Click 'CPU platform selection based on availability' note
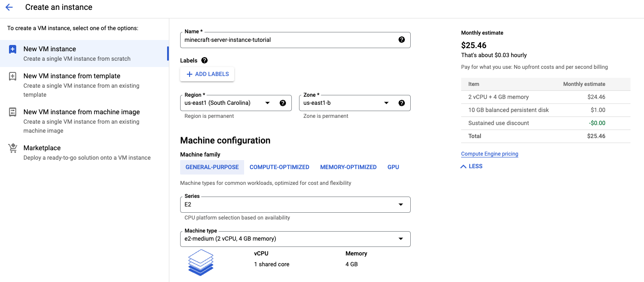Viewport: 644px width, 282px height. coord(237,218)
